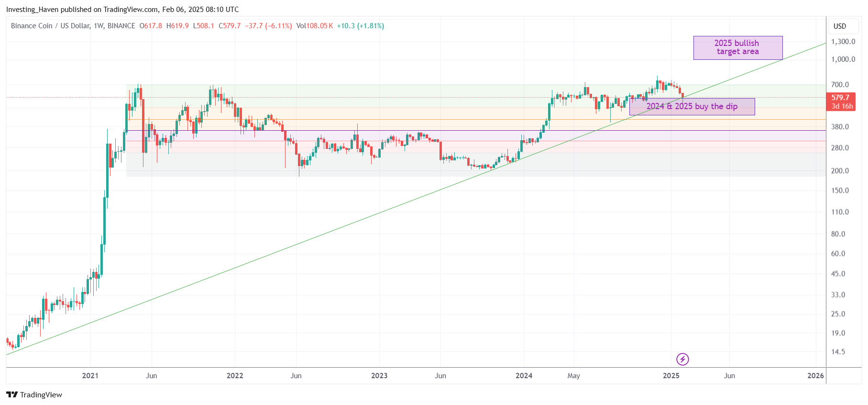Click the low value L508.1
Image resolution: width=868 pixels, height=405 pixels.
(x=204, y=26)
